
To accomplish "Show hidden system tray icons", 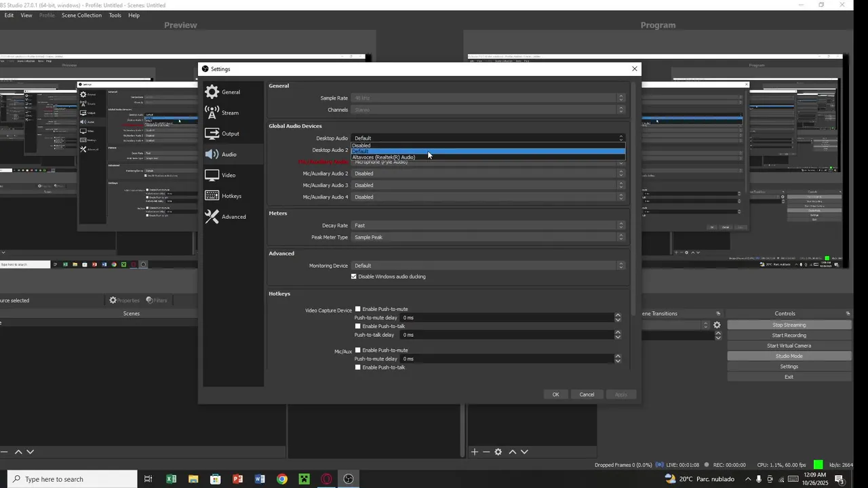I will (748, 479).
